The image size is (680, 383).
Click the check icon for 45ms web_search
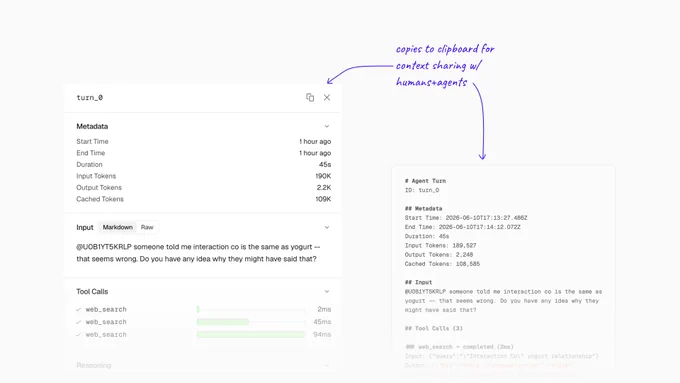[78, 322]
